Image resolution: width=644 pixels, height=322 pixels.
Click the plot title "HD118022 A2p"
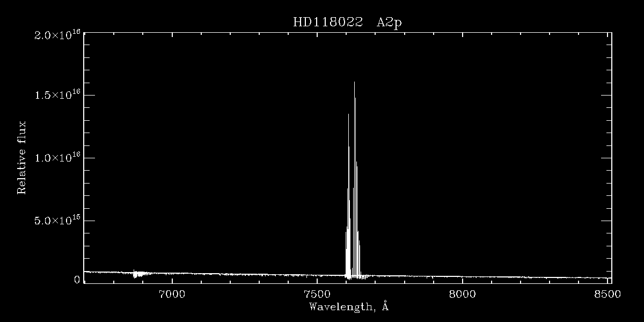[347, 22]
